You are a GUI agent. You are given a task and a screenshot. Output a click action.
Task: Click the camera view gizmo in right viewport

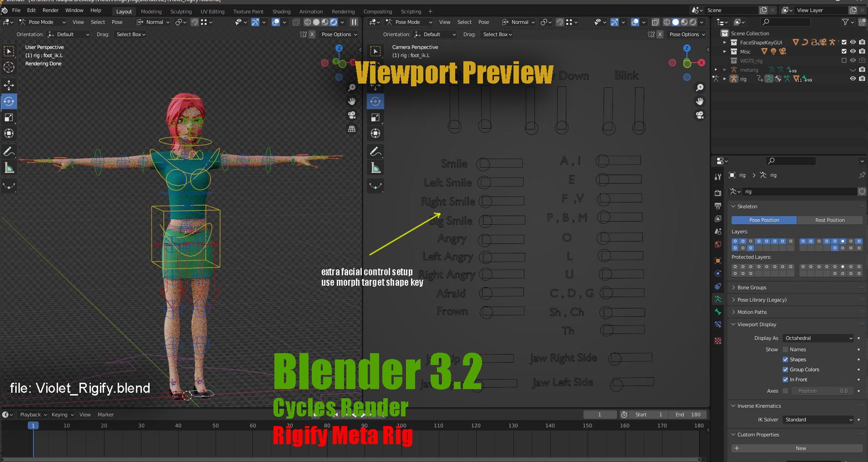coord(700,115)
